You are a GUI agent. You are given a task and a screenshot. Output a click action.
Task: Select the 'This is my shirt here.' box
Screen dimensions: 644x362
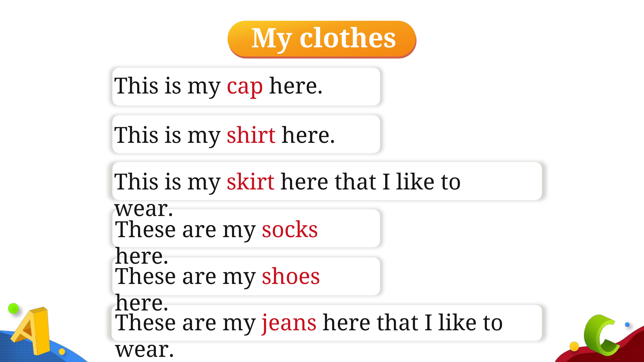(246, 134)
